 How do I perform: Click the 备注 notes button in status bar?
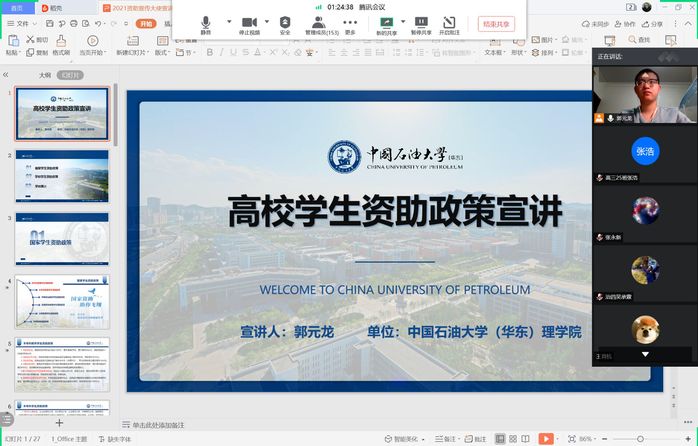pyautogui.click(x=448, y=438)
